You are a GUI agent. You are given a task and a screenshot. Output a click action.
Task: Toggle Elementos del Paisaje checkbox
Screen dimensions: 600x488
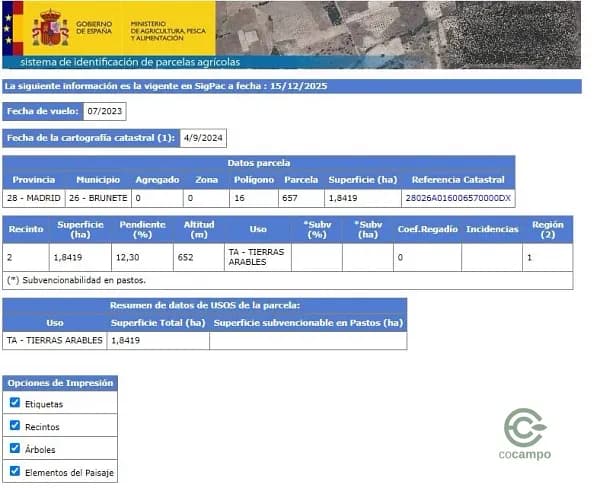pyautogui.click(x=15, y=471)
